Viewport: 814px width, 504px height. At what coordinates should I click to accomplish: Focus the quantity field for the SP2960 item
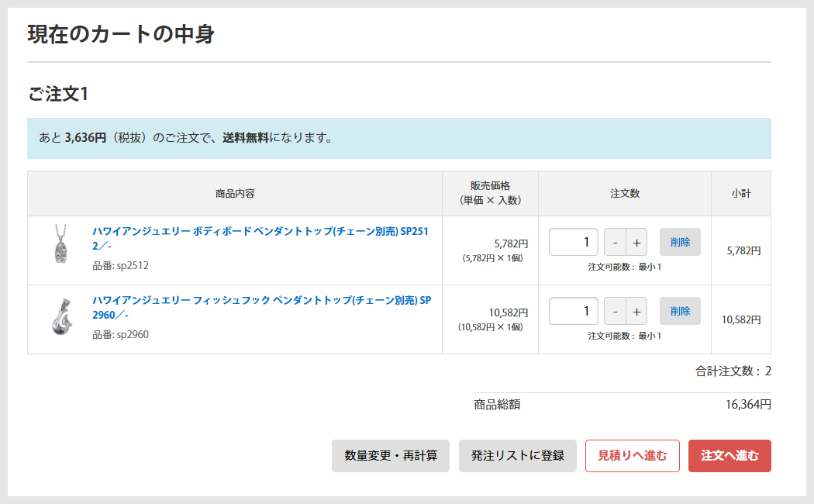574,312
